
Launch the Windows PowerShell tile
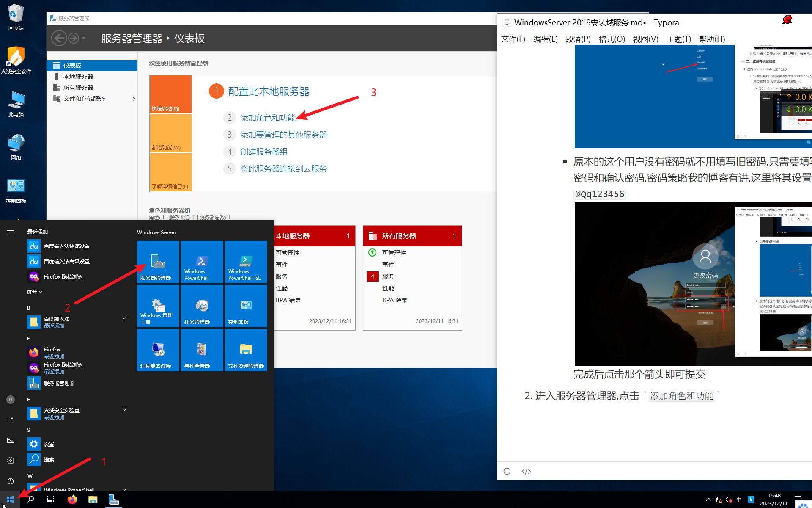pyautogui.click(x=202, y=262)
